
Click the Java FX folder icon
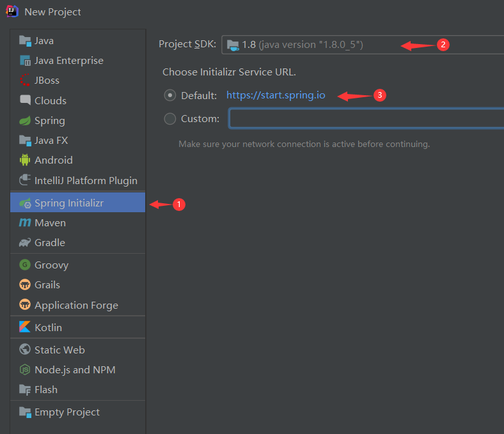[25, 141]
